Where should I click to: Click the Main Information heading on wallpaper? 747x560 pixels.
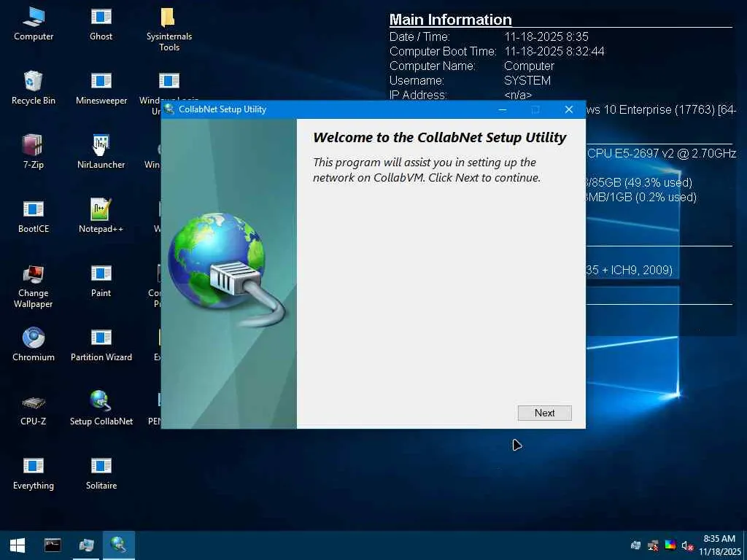coord(450,20)
